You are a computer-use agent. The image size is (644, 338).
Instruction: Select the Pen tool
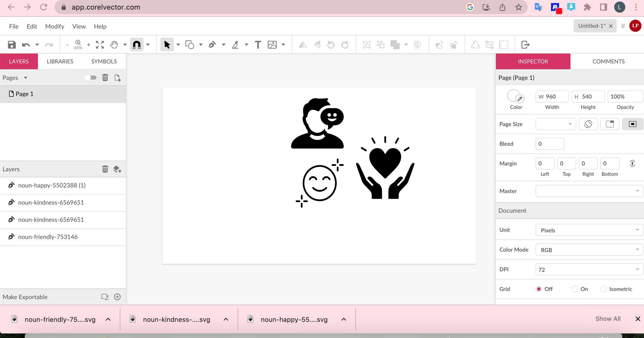pos(212,45)
